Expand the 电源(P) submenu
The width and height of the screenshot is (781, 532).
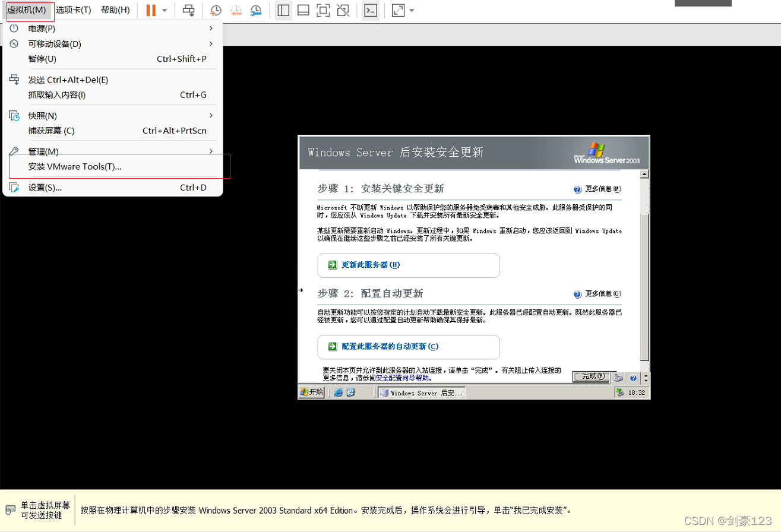click(113, 28)
